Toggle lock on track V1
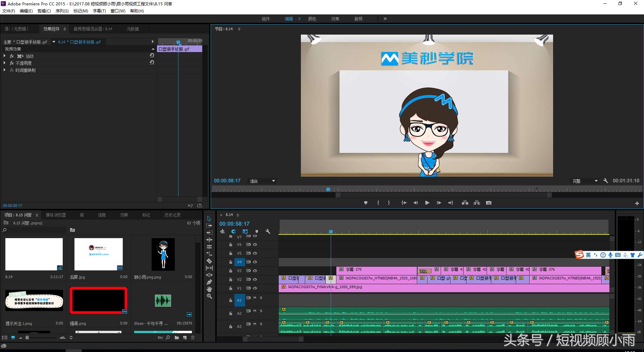This screenshot has height=352, width=644. pyautogui.click(x=231, y=289)
